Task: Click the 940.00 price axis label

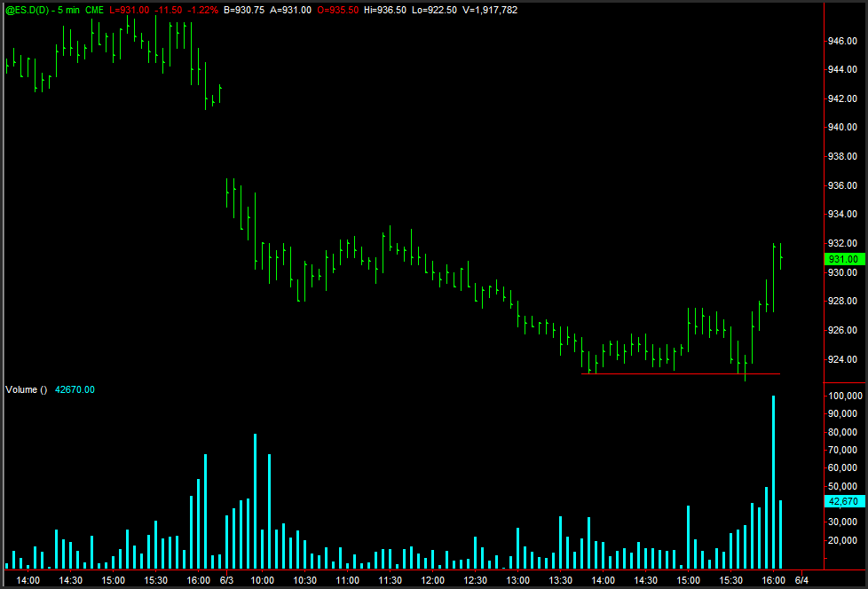Action: [x=842, y=127]
